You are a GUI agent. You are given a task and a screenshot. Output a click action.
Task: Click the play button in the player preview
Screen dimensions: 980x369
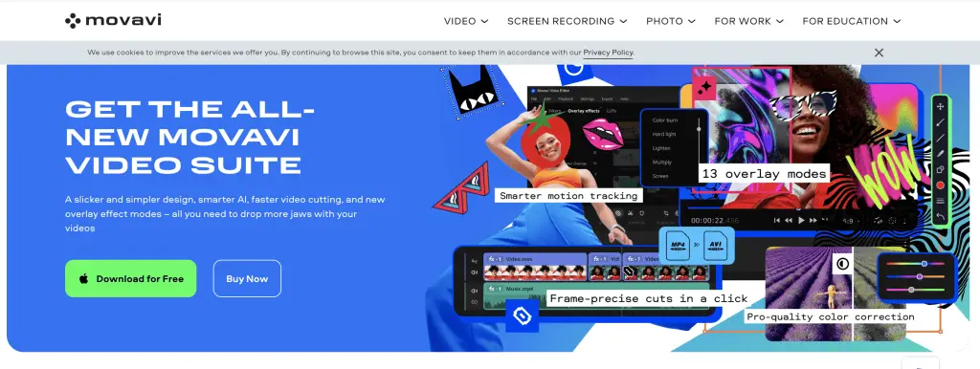[801, 220]
